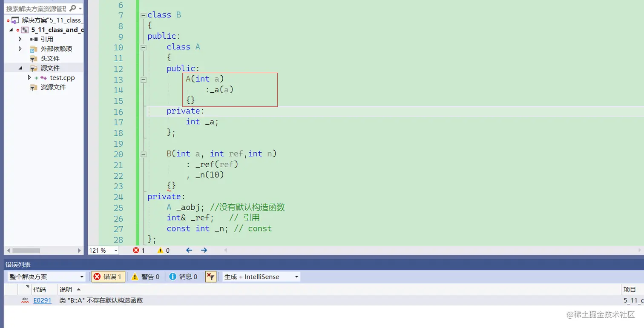
Task: Click the error count indicator in editor
Action: tap(139, 251)
